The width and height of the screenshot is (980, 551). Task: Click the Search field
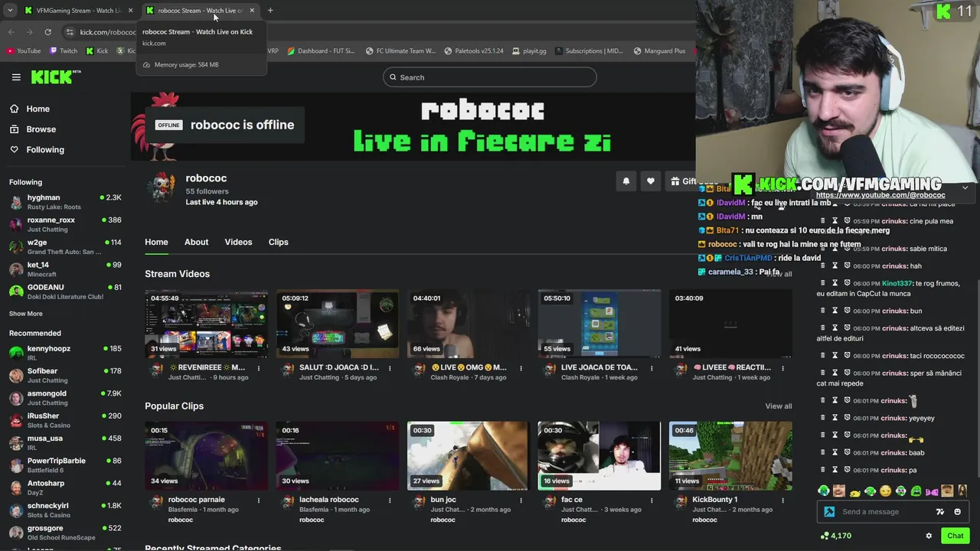(490, 77)
